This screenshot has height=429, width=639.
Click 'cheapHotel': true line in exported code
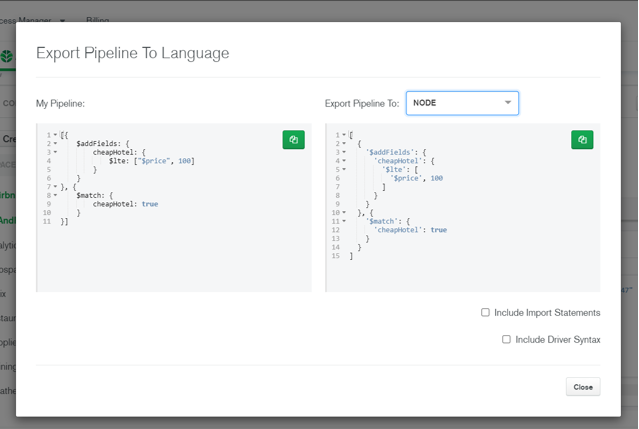[x=410, y=230]
